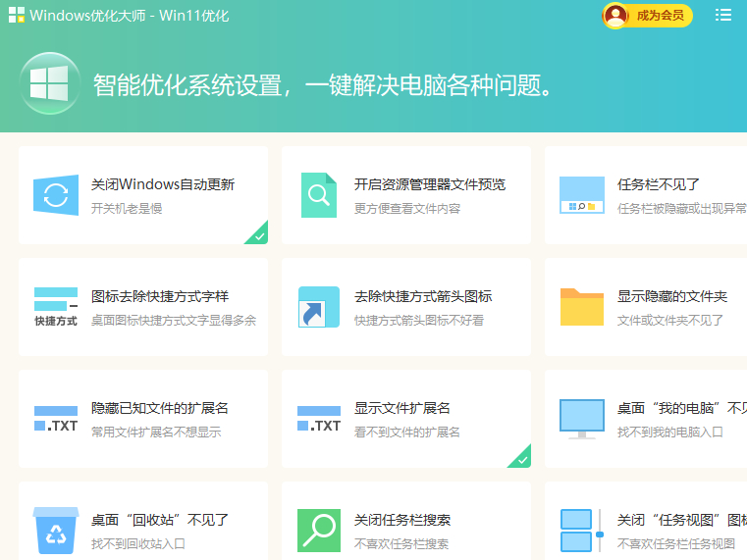Click description 快捷方式箭头图标不好看
This screenshot has width=747, height=560.
(x=419, y=320)
